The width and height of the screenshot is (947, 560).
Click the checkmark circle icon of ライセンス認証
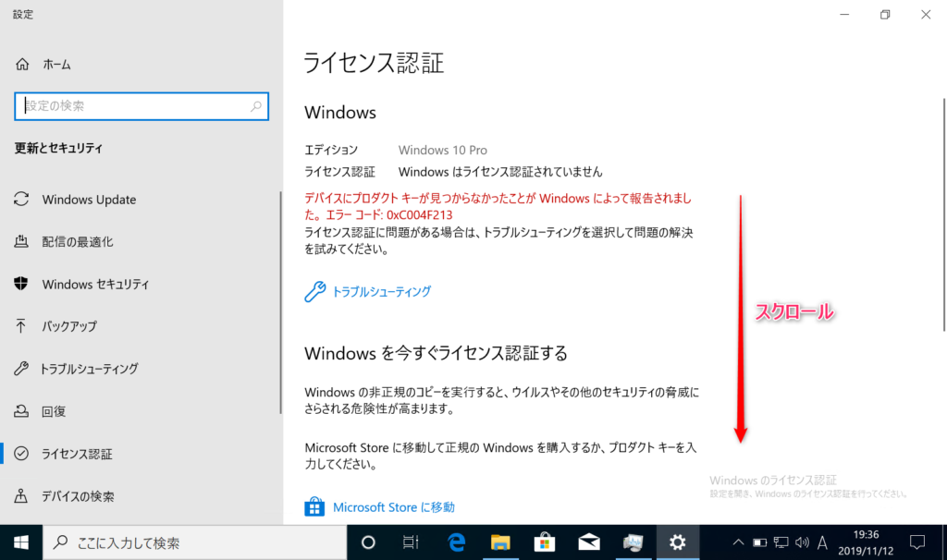click(21, 453)
